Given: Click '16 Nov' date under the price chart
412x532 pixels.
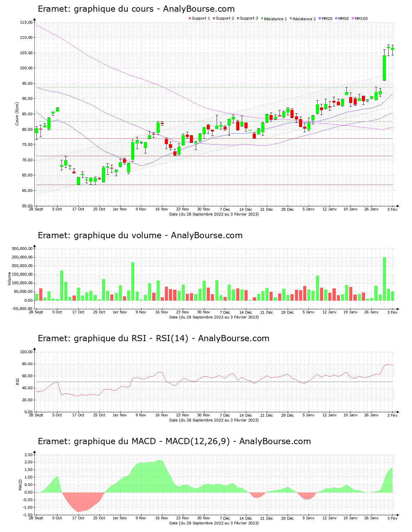Looking at the screenshot, I should 162,209.
